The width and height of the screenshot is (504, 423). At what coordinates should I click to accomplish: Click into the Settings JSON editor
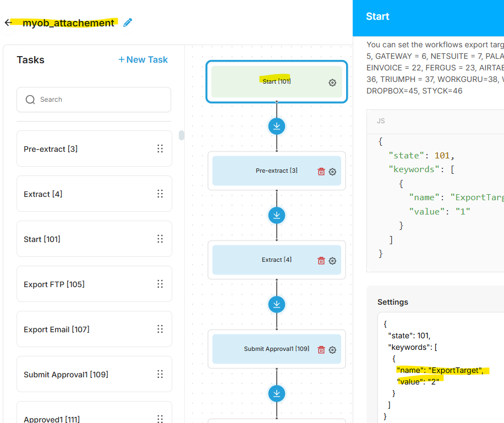[x=441, y=367]
